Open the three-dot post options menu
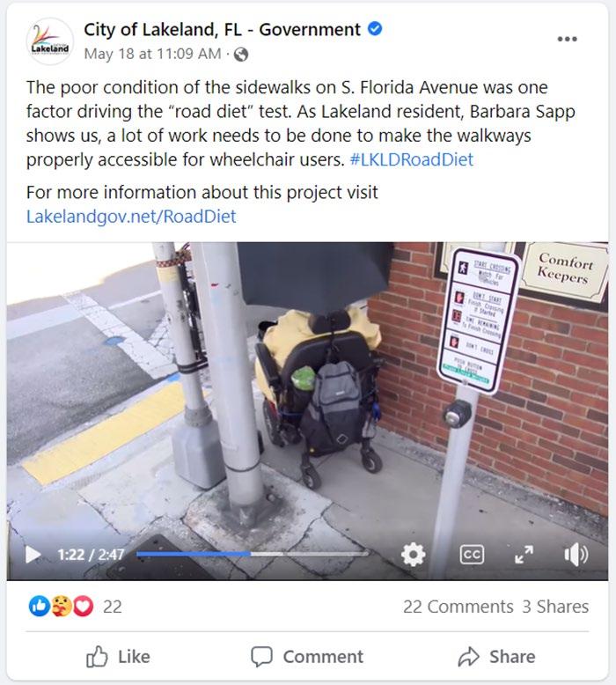 click(567, 39)
